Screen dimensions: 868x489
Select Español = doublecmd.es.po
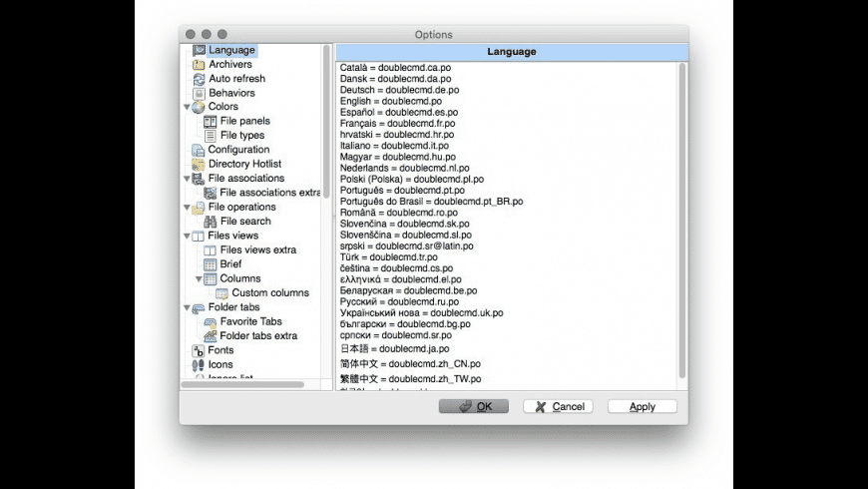(x=398, y=112)
